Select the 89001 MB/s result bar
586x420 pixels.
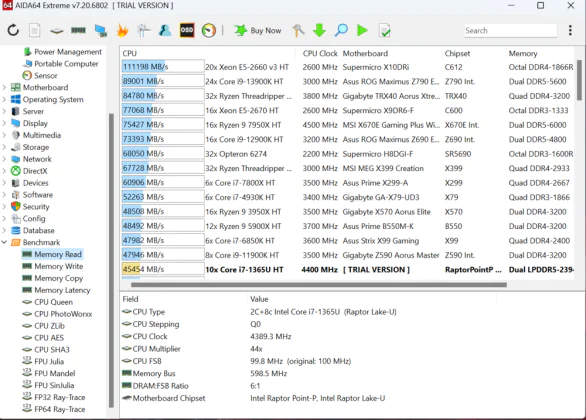coord(163,81)
